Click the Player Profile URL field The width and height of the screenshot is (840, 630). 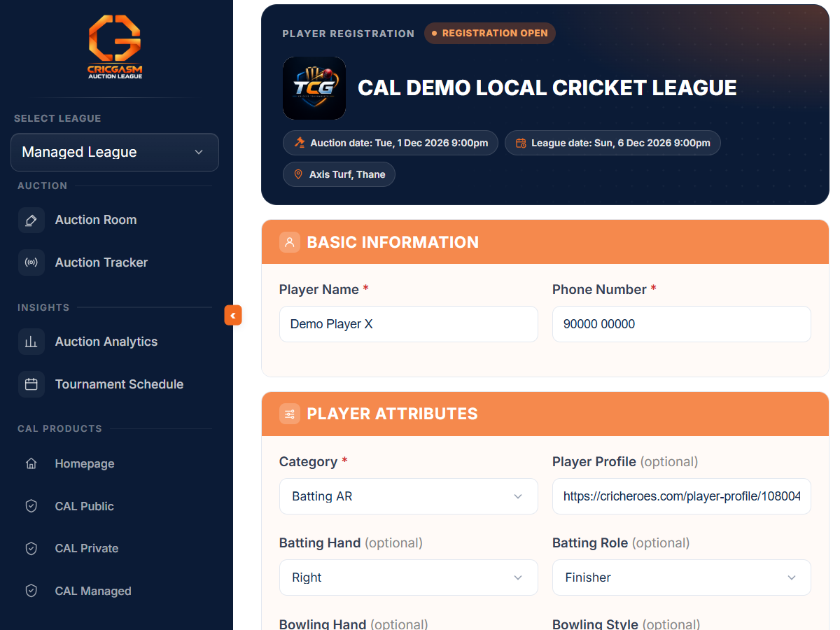(x=682, y=496)
